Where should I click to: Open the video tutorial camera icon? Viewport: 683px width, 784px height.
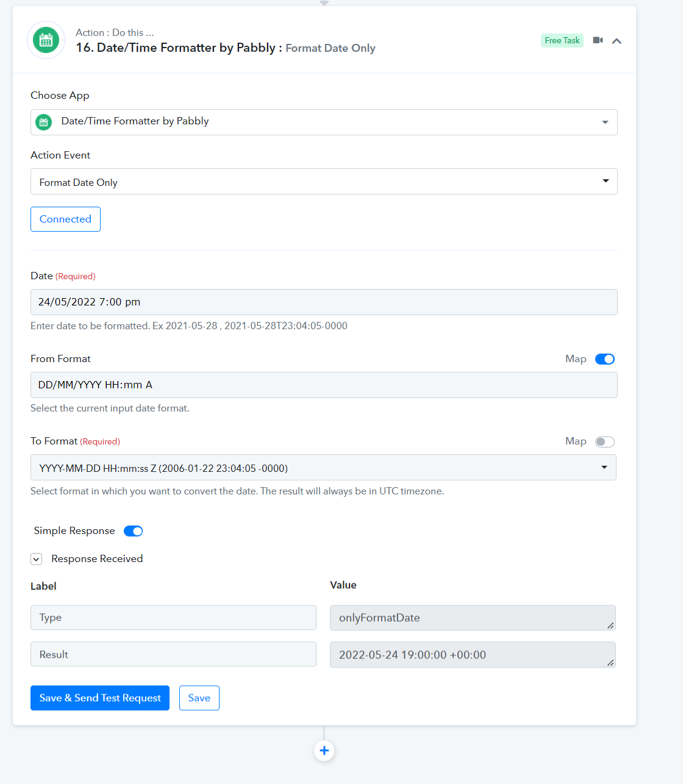(598, 40)
